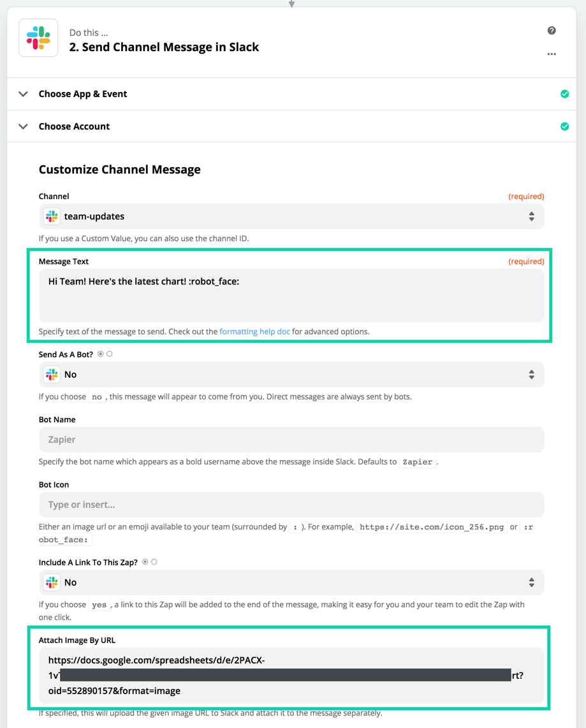Click green checkmark beside Choose App & Event

coord(564,94)
